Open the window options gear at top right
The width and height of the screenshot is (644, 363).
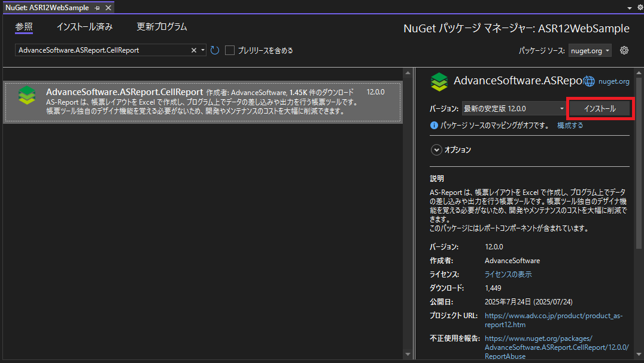coord(640,7)
